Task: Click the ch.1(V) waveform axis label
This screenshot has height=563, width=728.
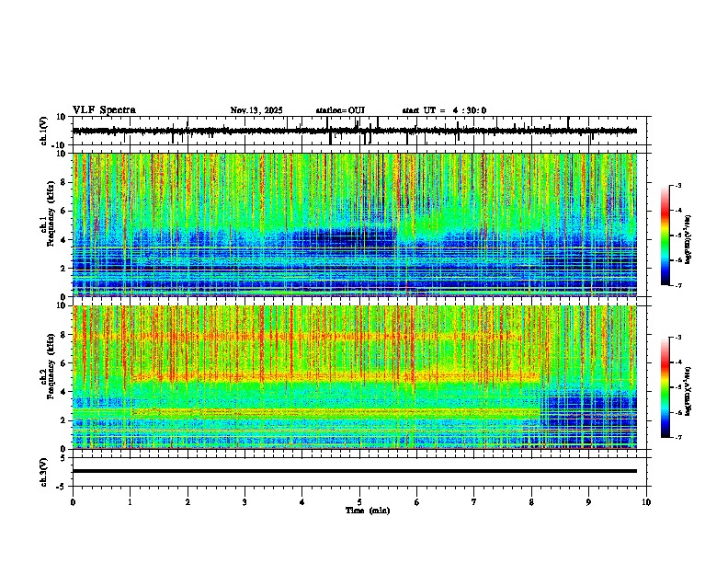Action: (44, 132)
